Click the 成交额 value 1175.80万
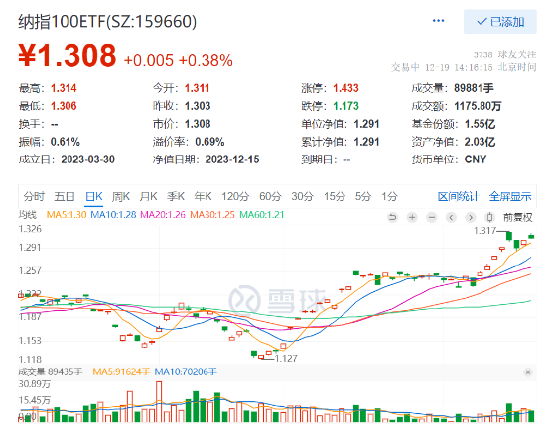Screen dimensions: 550x425 click(478, 106)
